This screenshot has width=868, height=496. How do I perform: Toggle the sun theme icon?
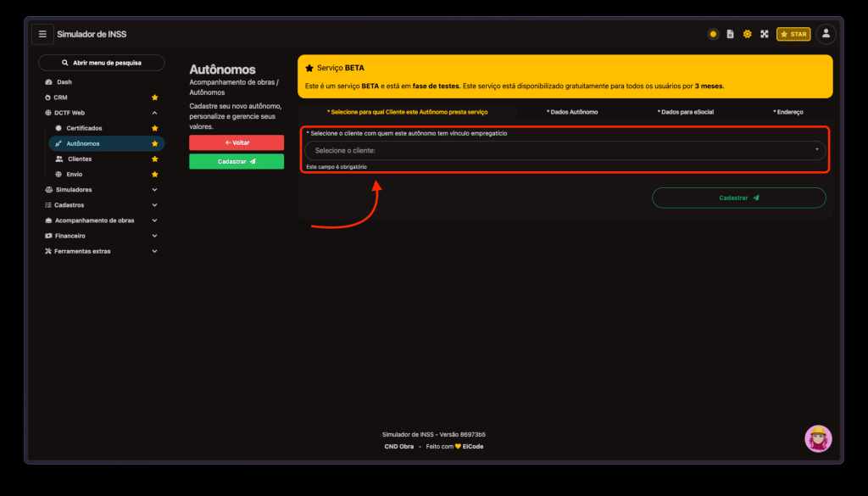(748, 34)
